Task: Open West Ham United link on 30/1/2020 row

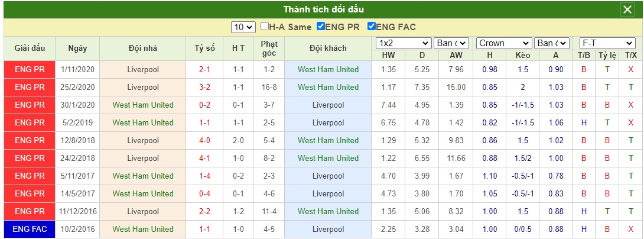Action: click(x=143, y=105)
